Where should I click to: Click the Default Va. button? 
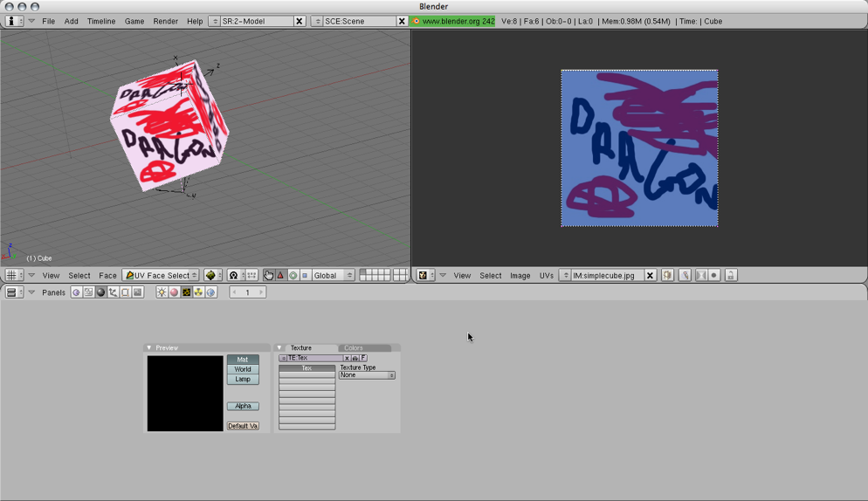(243, 426)
